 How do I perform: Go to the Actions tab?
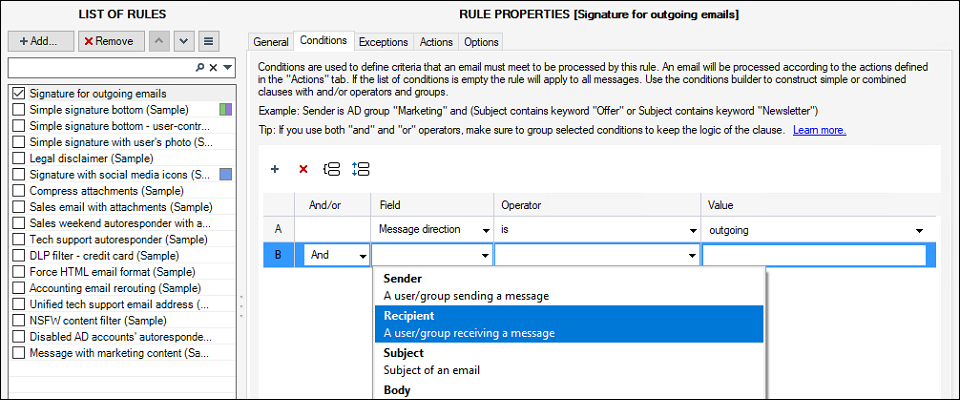point(436,42)
